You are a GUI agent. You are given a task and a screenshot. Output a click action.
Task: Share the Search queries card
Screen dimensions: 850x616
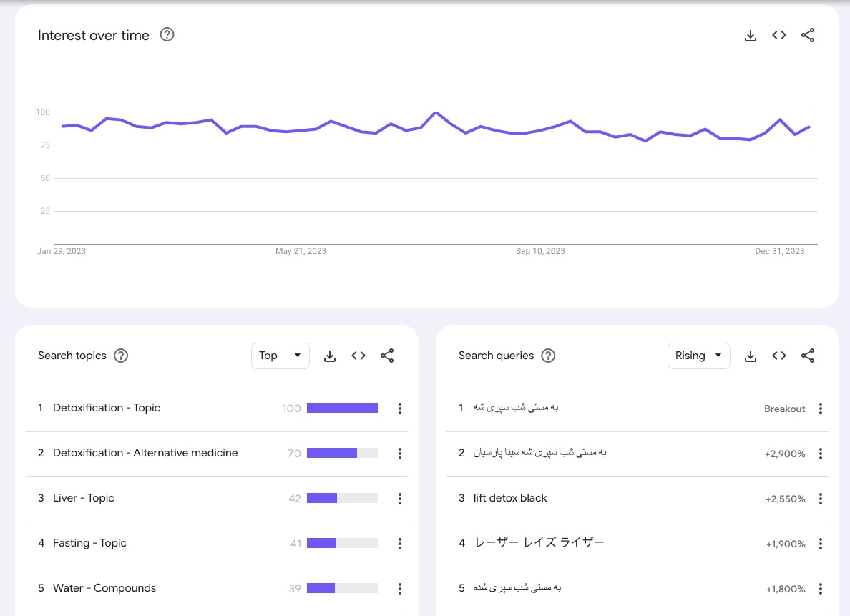(x=808, y=356)
